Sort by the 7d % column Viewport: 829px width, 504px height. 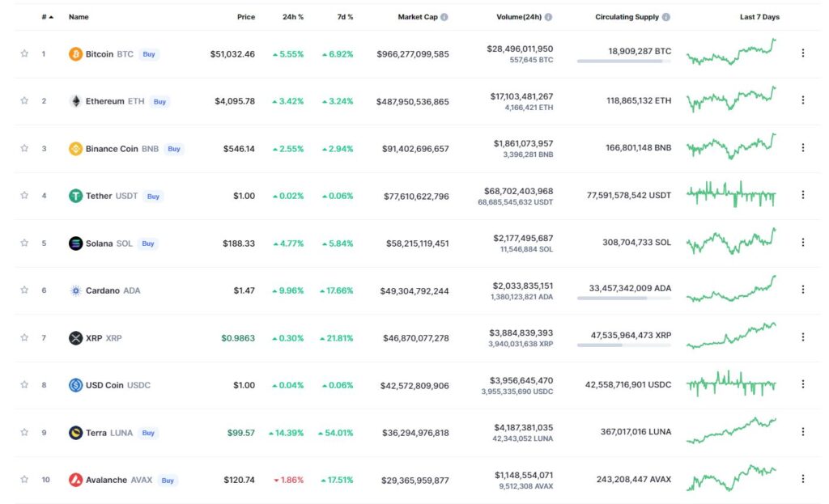[x=345, y=17]
